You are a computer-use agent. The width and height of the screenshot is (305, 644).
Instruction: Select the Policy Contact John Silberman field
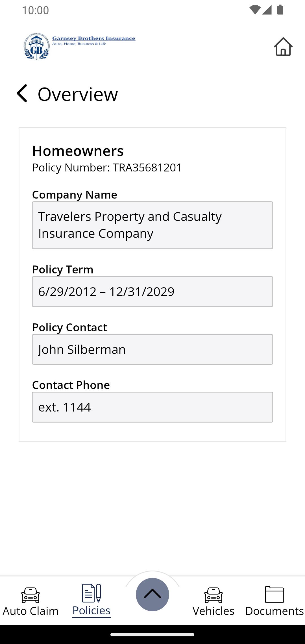point(152,349)
